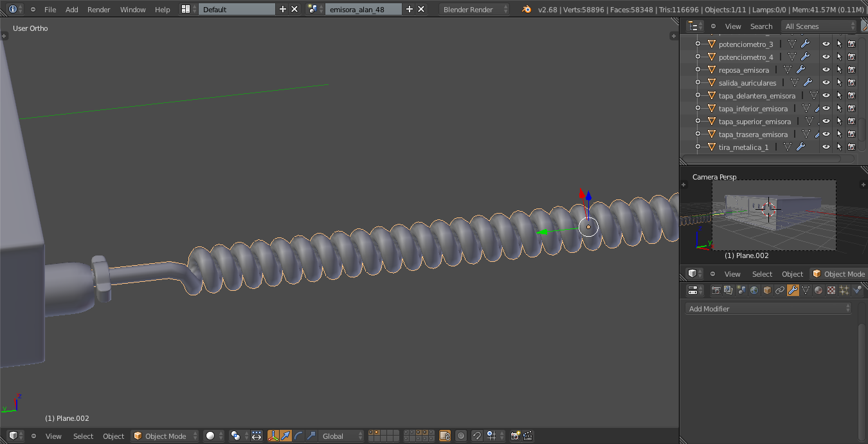The width and height of the screenshot is (868, 444).
Task: Select the Modifiers tab wrench icon
Action: pyautogui.click(x=793, y=290)
